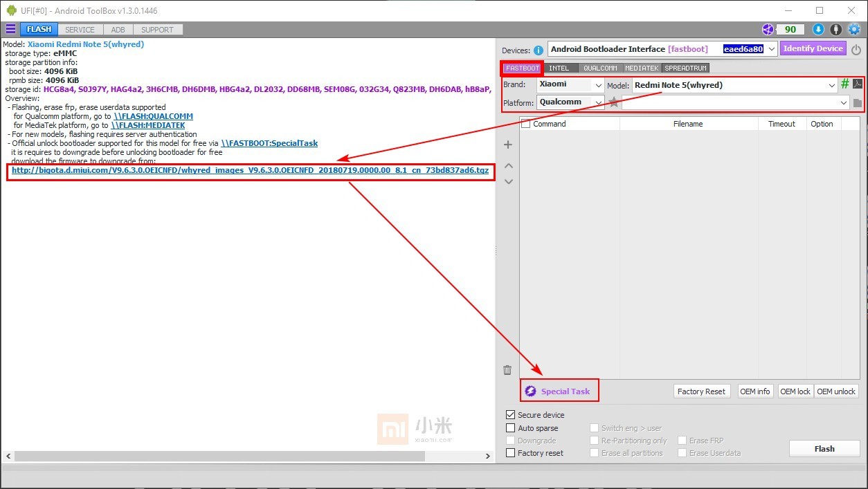Click the Identify Device button

point(813,49)
